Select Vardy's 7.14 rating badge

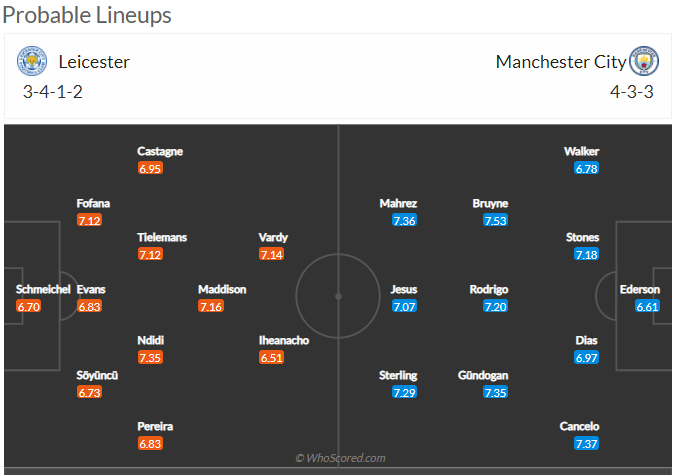point(271,255)
